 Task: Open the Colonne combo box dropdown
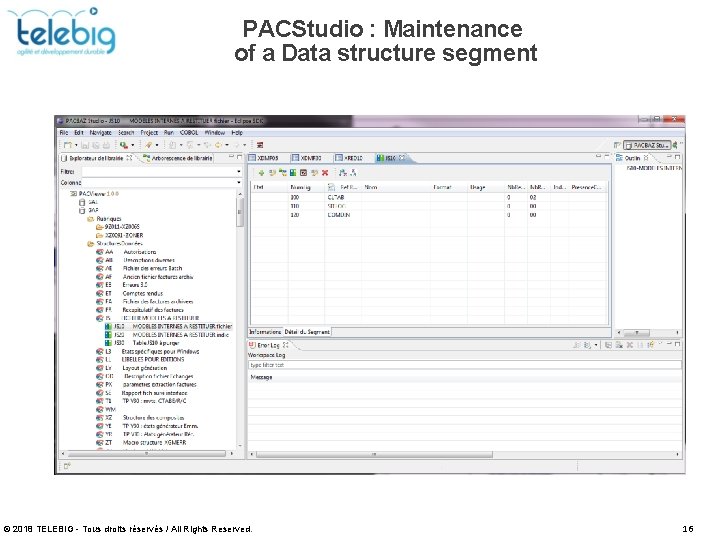pos(239,183)
